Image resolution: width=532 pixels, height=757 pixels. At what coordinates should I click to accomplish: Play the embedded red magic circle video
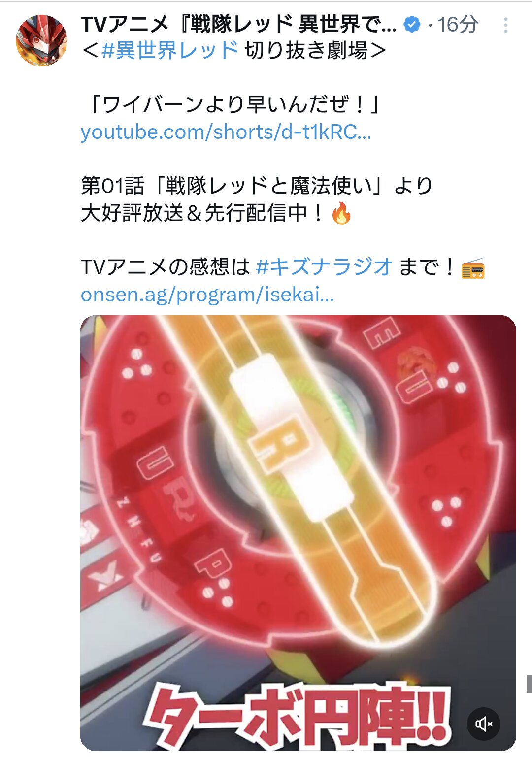coord(298,533)
